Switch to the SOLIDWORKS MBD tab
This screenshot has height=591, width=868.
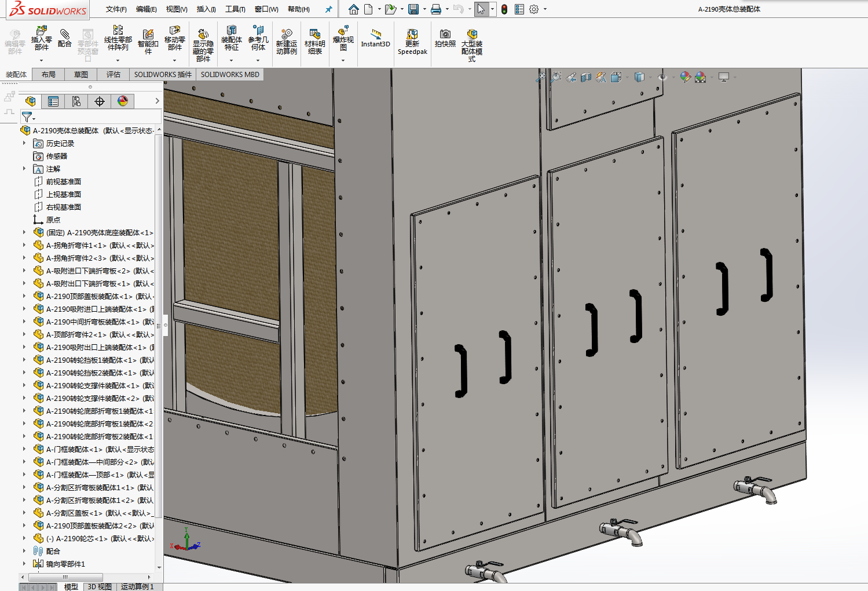click(230, 75)
